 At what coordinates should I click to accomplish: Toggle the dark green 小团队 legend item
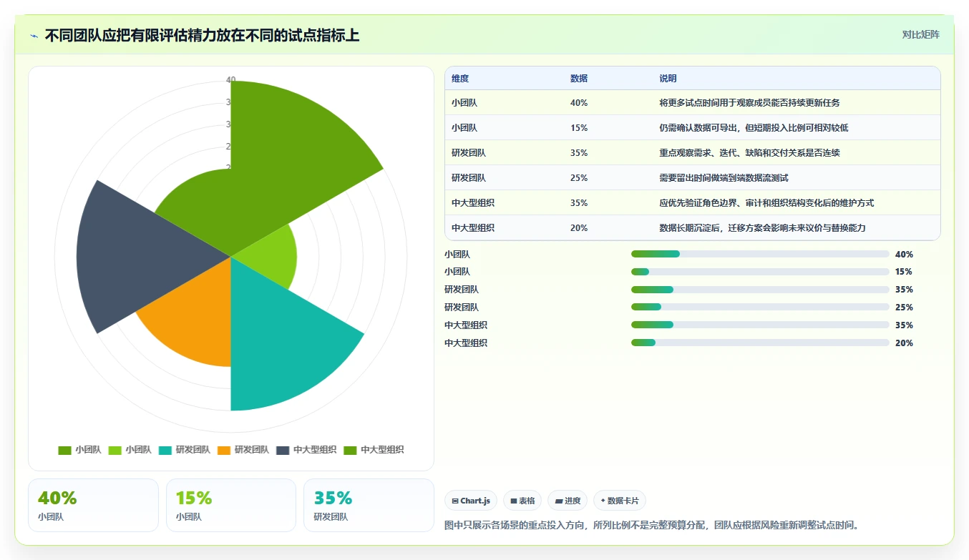click(79, 450)
